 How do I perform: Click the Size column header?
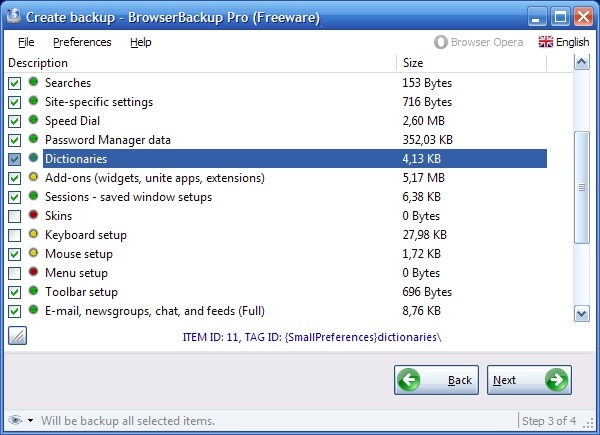(x=472, y=63)
